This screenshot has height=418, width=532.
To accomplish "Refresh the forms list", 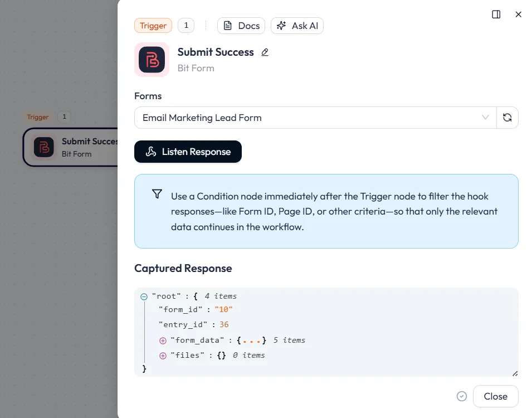I will 507,118.
